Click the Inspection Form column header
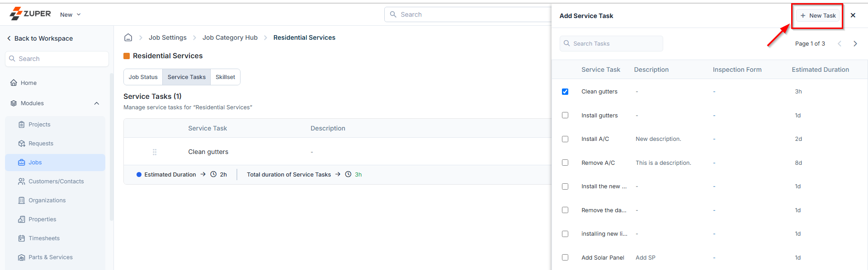This screenshot has height=270, width=868. (x=737, y=70)
